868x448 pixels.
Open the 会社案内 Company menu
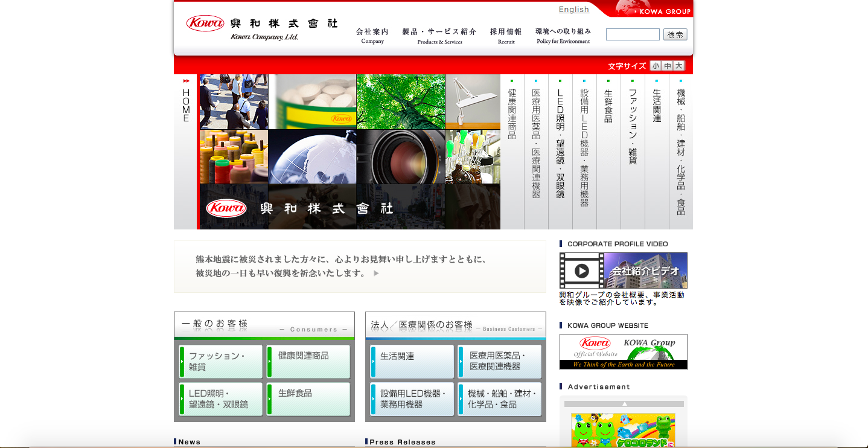tap(372, 36)
